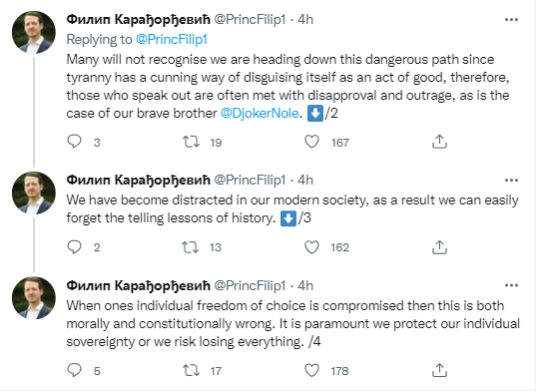The width and height of the screenshot is (546, 392).
Task: Reply to the tweet about lessons of history
Action: [74, 247]
